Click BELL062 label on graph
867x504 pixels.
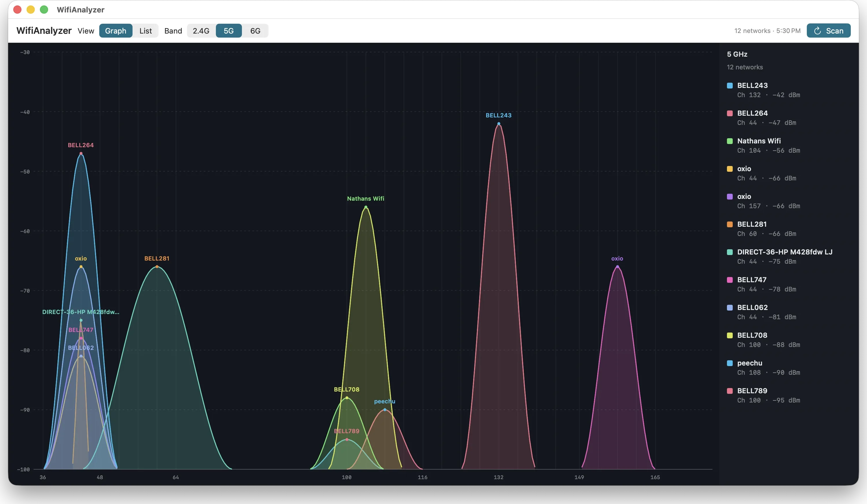coord(80,348)
